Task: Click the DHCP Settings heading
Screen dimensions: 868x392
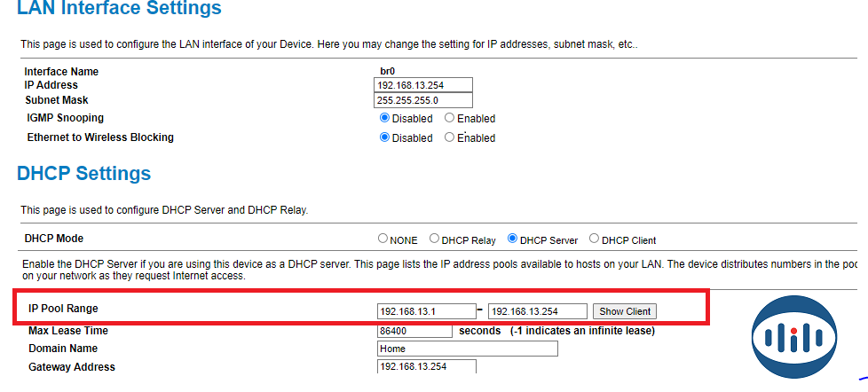Action: [x=84, y=173]
